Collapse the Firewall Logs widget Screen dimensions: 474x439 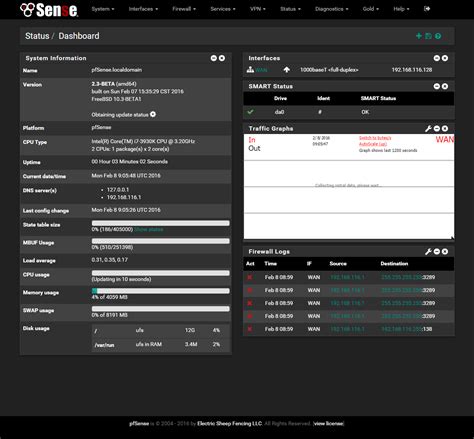pyautogui.click(x=437, y=252)
